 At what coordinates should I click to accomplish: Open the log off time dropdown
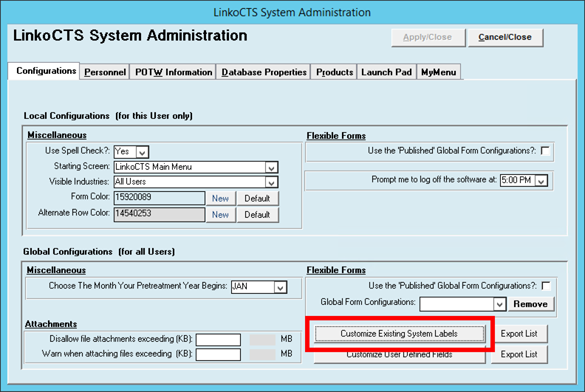(x=541, y=181)
